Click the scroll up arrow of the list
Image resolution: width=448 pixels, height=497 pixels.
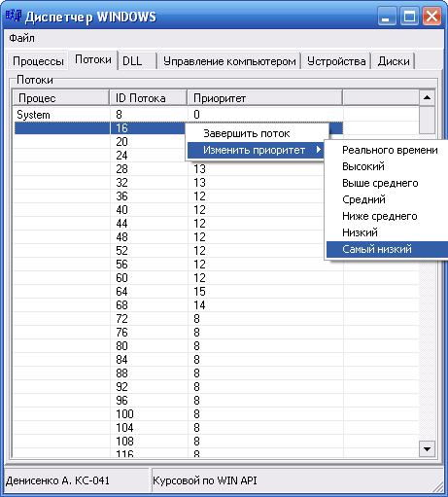coord(427,98)
